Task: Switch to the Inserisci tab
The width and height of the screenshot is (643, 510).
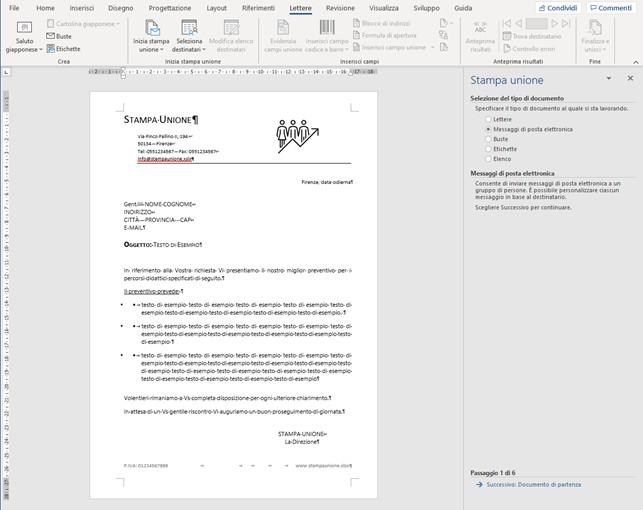Action: [82, 8]
